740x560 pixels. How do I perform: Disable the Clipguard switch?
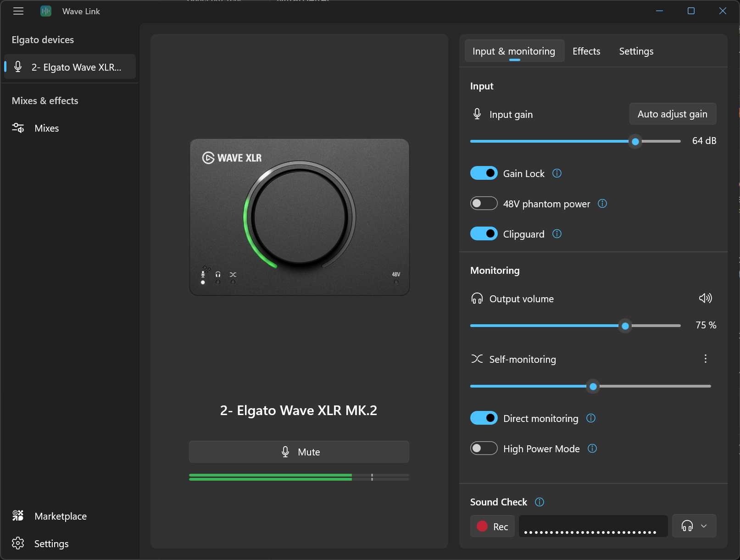[x=484, y=233]
